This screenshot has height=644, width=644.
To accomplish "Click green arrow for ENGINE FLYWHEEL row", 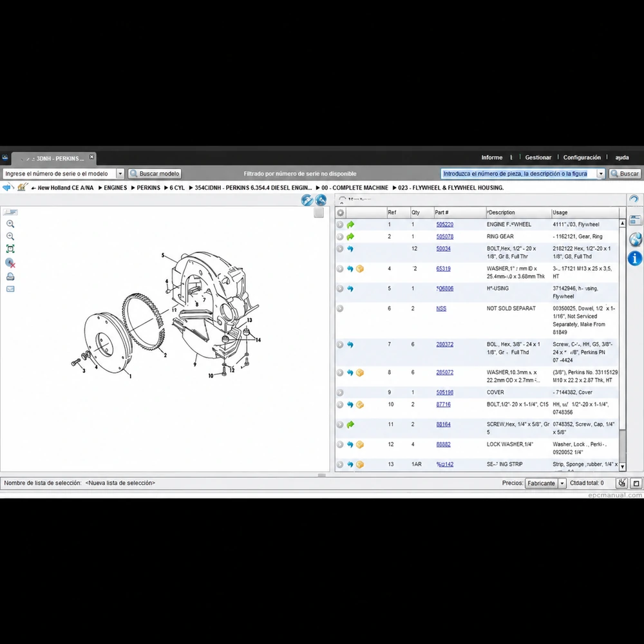I will pos(350,225).
